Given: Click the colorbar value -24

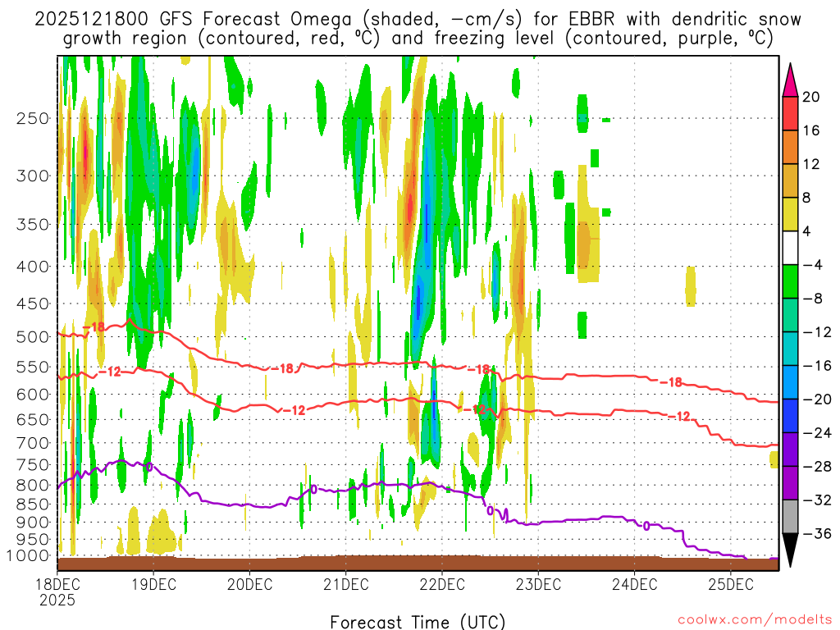Looking at the screenshot, I should [x=817, y=432].
